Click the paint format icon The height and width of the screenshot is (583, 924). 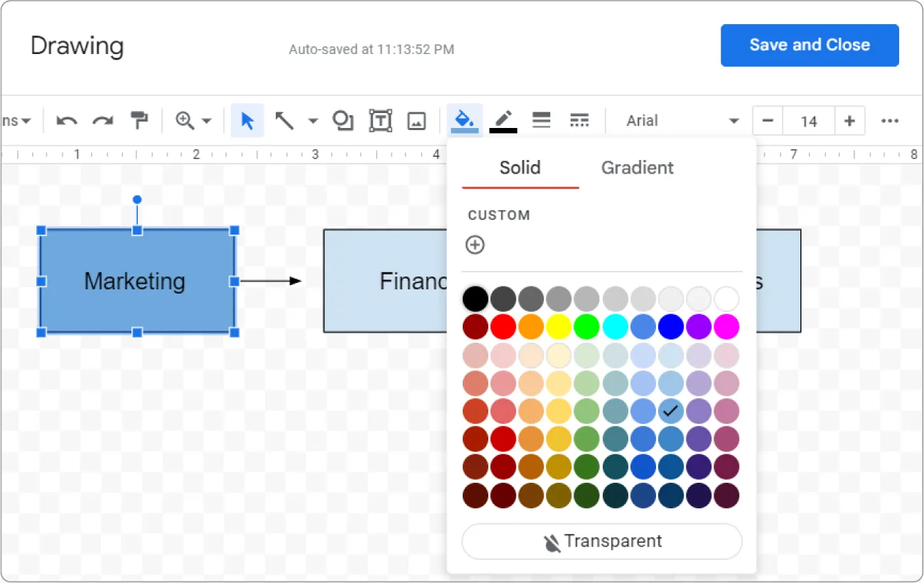pos(139,120)
